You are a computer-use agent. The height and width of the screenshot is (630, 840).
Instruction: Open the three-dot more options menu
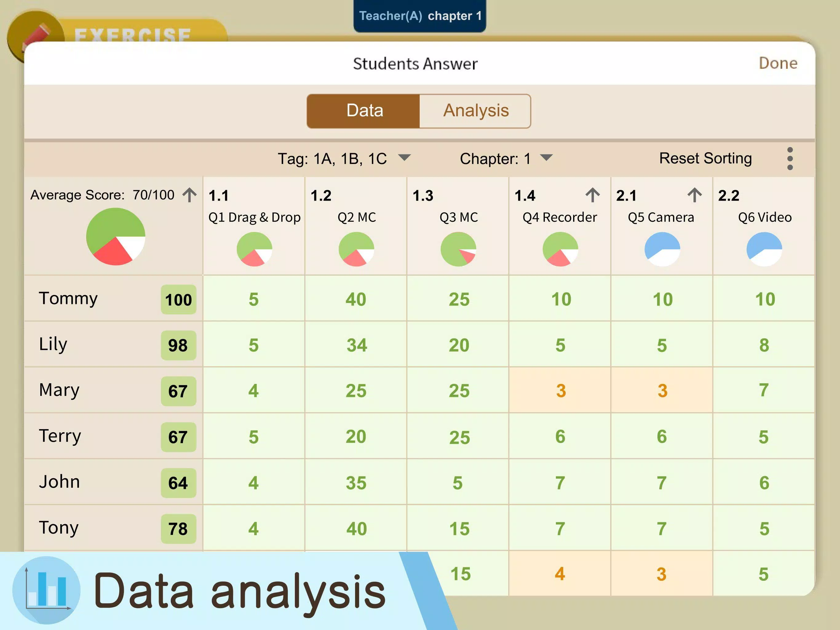pyautogui.click(x=790, y=158)
